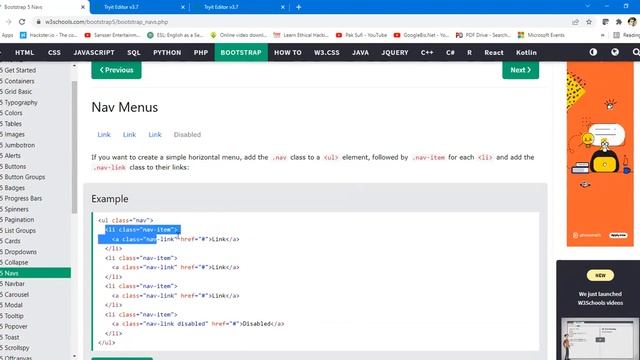Go to the SQL tutorial menu
640x360 pixels.
point(133,52)
